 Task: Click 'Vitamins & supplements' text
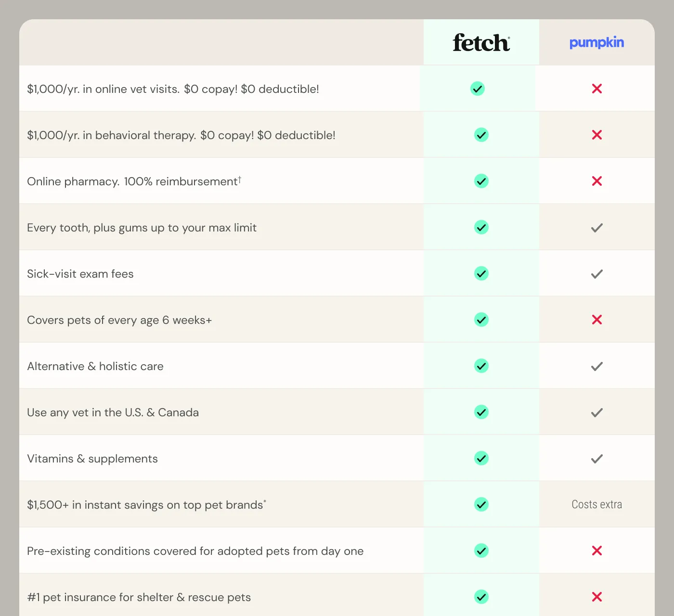(92, 459)
